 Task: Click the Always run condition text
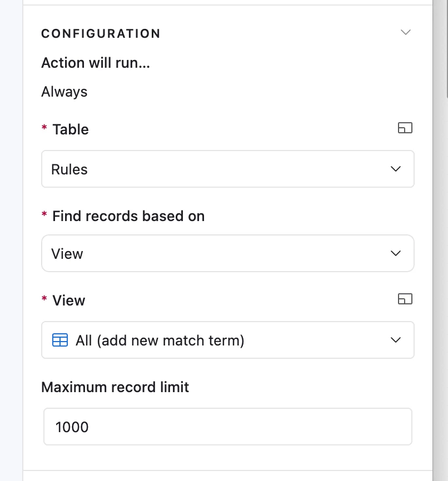64,92
